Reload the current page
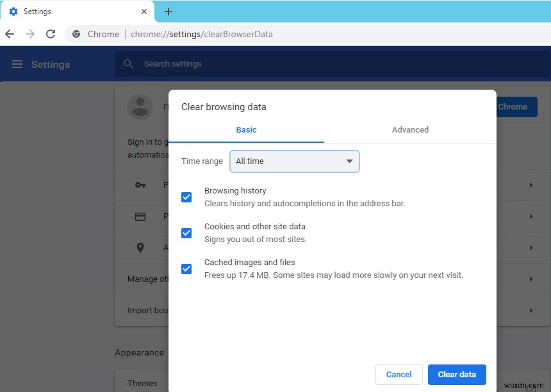551x392 pixels. 51,34
